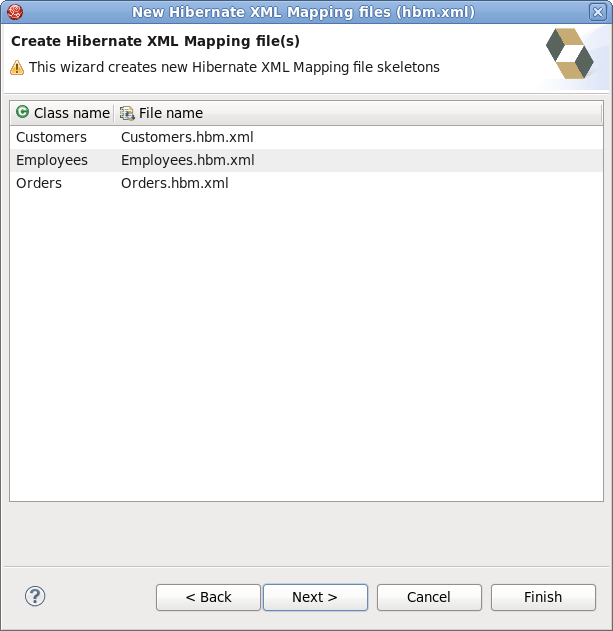Select the Customers class row
This screenshot has width=613, height=631.
click(52, 137)
